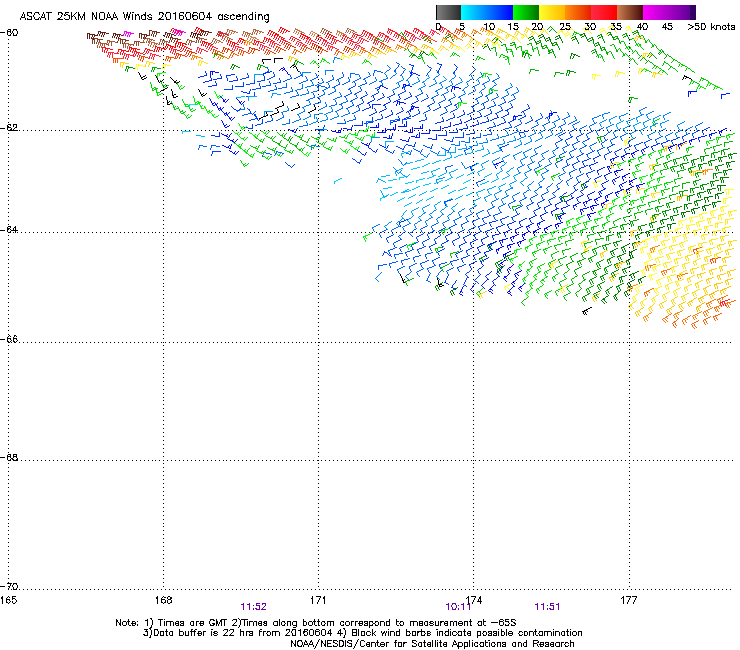
Task: Click the '25' legend label
Action: (x=565, y=26)
